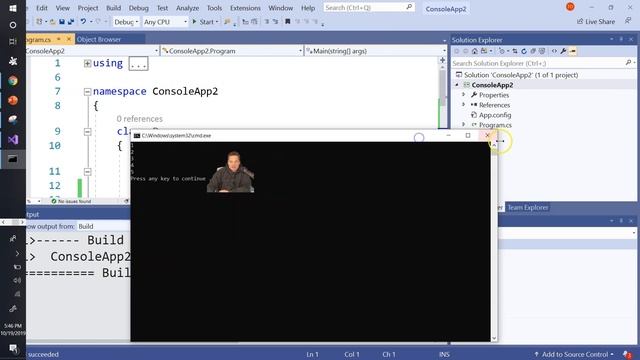The width and height of the screenshot is (640, 360).
Task: Select Solution 'ConsoleApp2' root node
Action: [521, 75]
